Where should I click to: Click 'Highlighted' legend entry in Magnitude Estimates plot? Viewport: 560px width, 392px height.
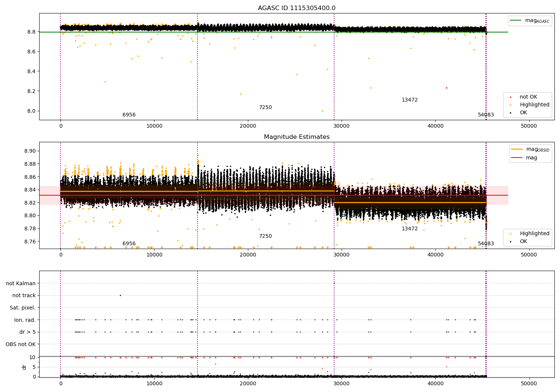(x=535, y=234)
